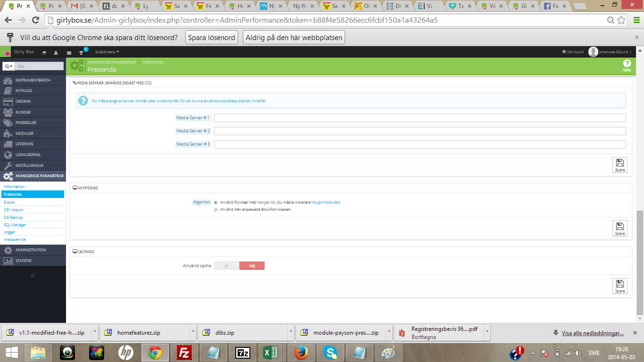Show hidden system tray icons arrow
Image resolution: width=644 pixels, height=362 pixels.
point(533,353)
